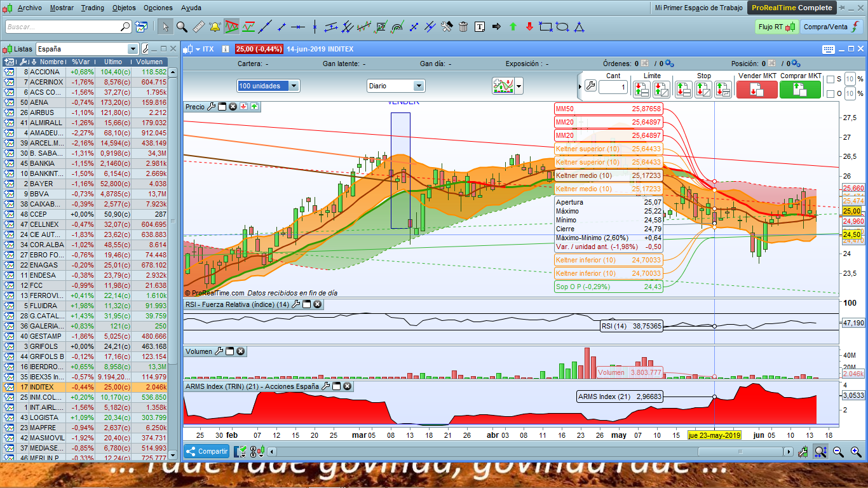The width and height of the screenshot is (868, 488).
Task: Pick the red down arrow tool
Action: [529, 27]
